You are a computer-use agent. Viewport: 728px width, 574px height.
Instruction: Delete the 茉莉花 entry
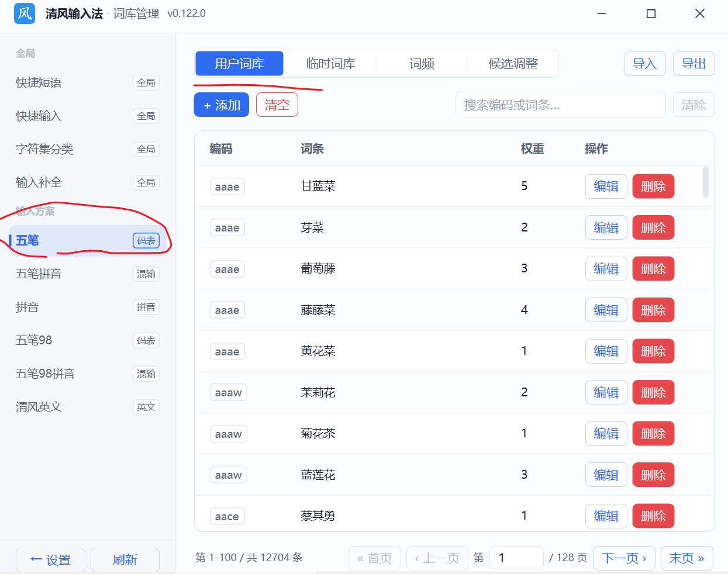tap(653, 393)
